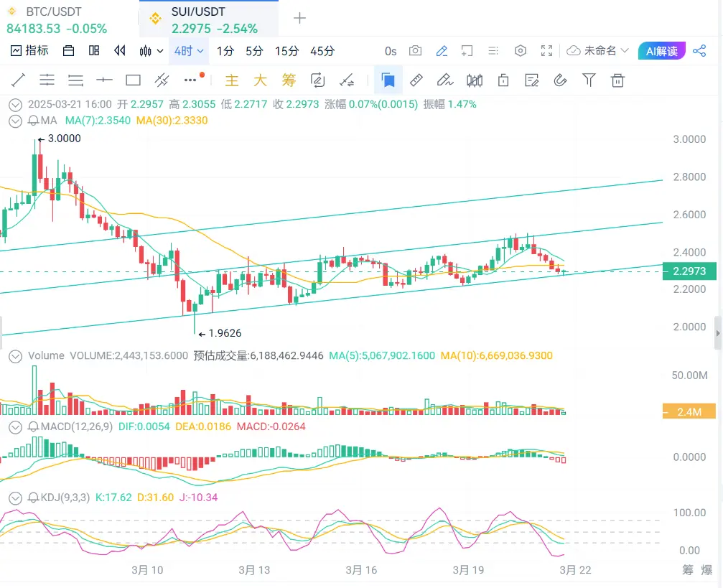The height and width of the screenshot is (588, 723).
Task: Click the toolbox icon next to 指标
Action: 68,50
